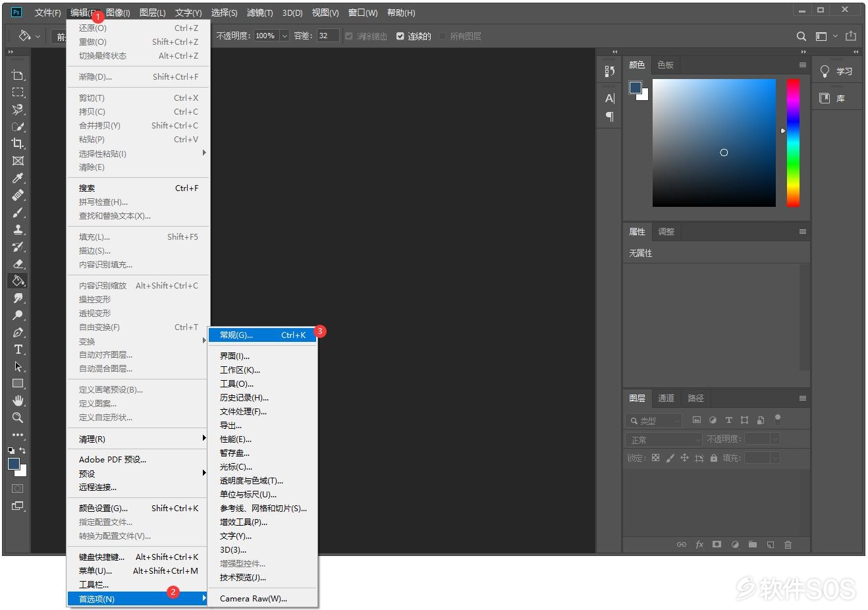
Task: Select the Clone Stamp tool
Action: tap(18, 229)
